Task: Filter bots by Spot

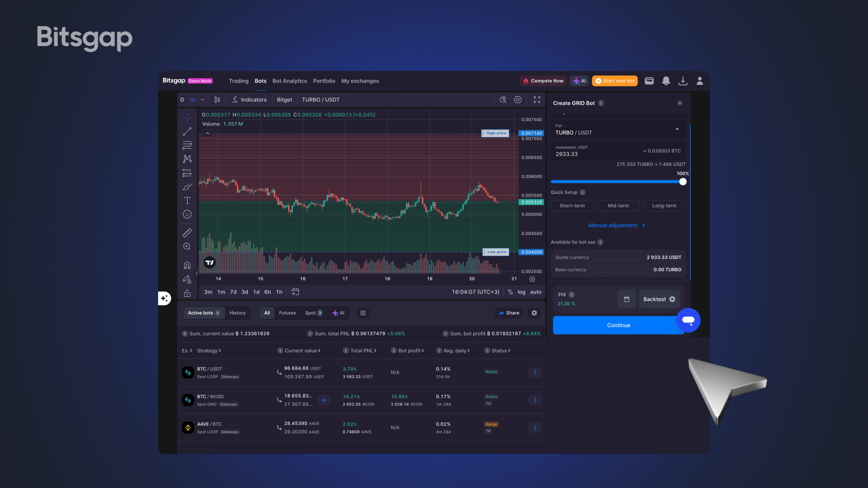Action: pos(314,313)
